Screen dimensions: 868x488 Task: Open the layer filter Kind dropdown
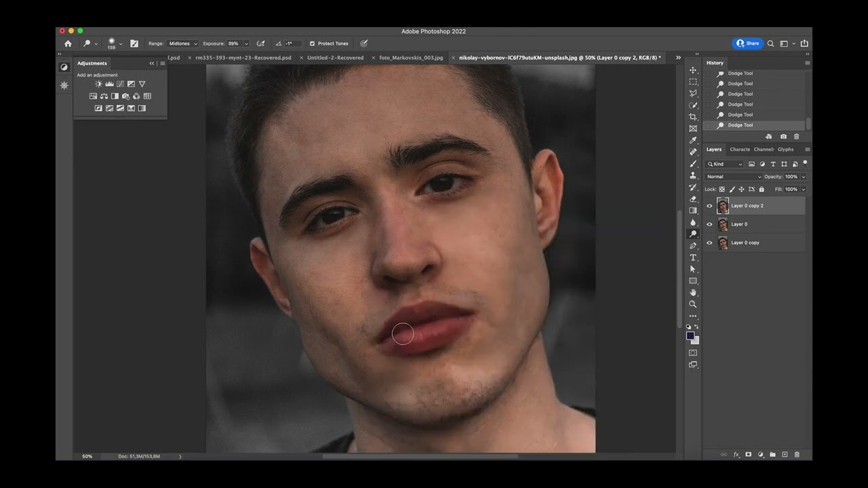pyautogui.click(x=725, y=164)
